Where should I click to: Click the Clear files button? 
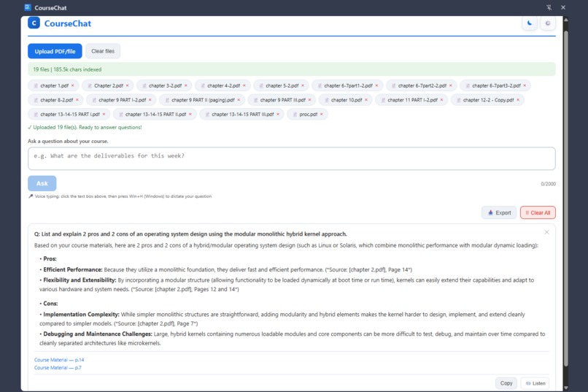(x=103, y=51)
